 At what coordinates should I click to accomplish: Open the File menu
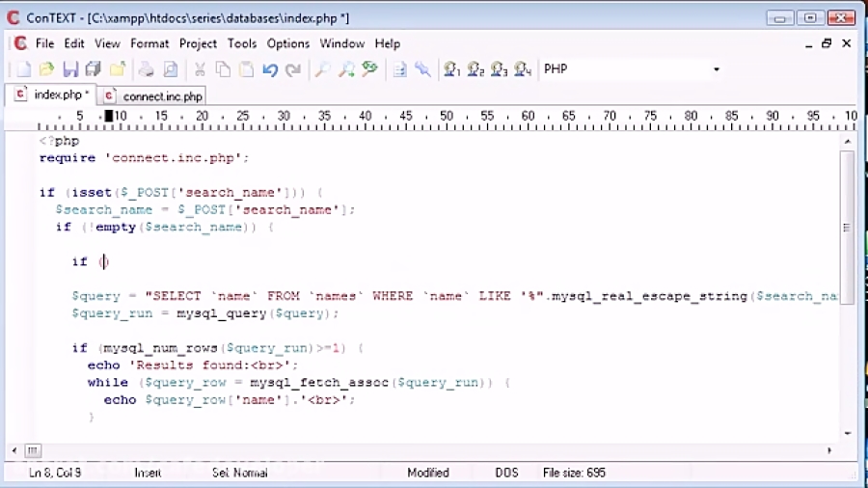click(44, 43)
